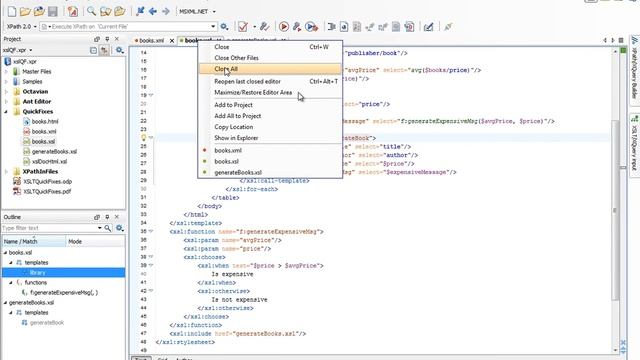
Task: Collapse the QuickFixes folder
Action: click(x=6, y=111)
